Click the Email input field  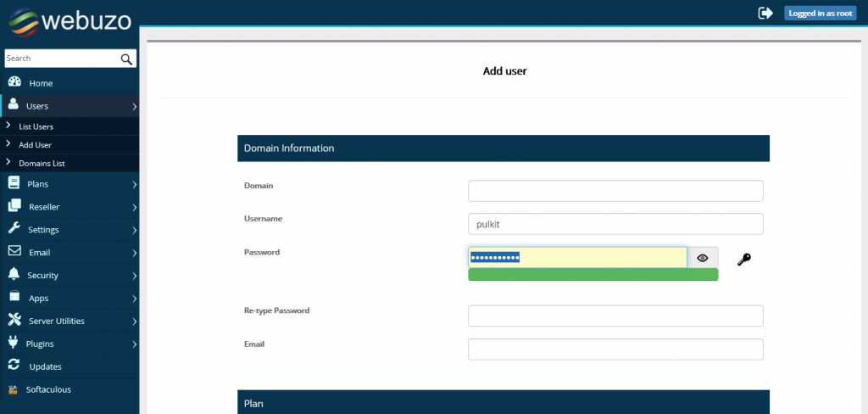[x=615, y=350]
